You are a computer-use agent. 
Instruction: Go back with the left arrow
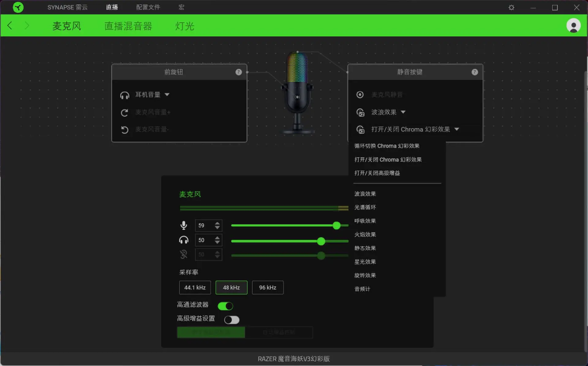[10, 25]
